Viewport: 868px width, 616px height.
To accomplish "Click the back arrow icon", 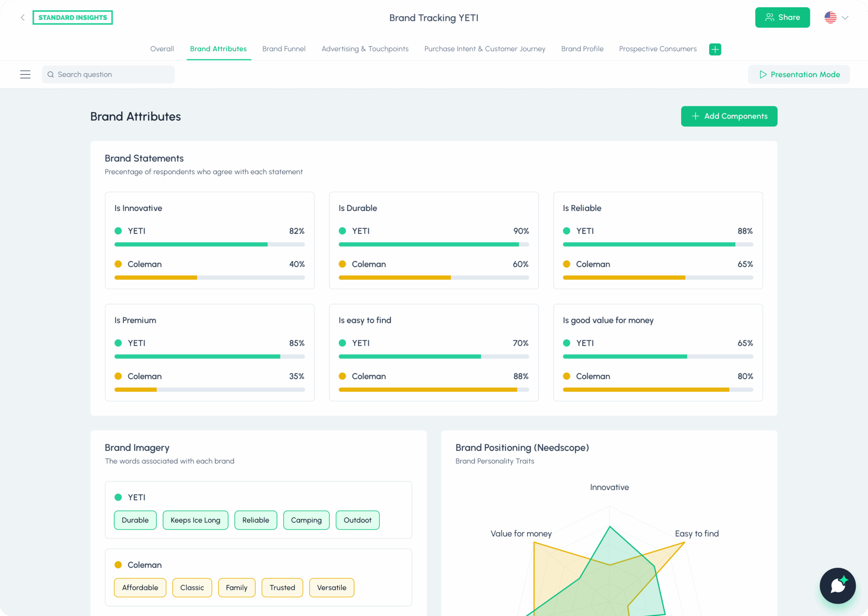I will [22, 17].
